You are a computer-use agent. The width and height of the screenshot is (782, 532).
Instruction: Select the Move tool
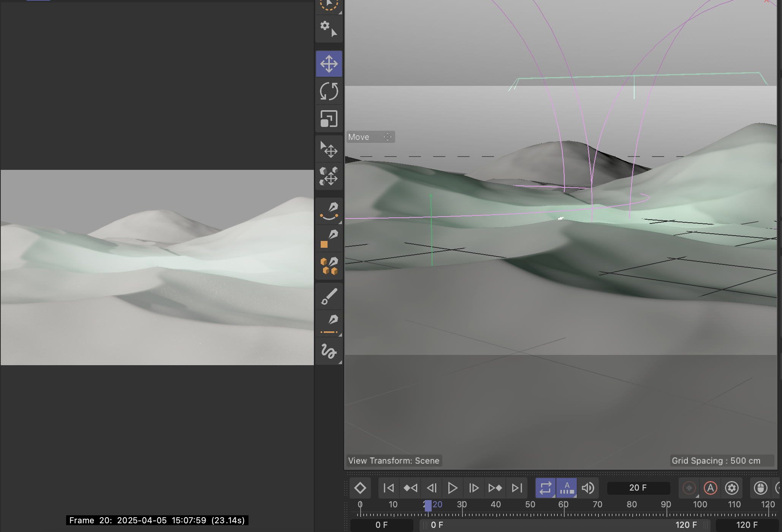(329, 64)
